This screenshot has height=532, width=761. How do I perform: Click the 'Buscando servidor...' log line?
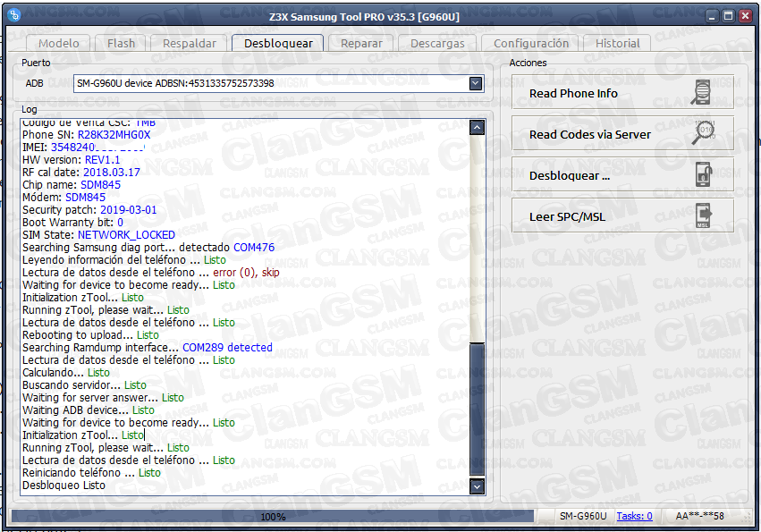84,385
